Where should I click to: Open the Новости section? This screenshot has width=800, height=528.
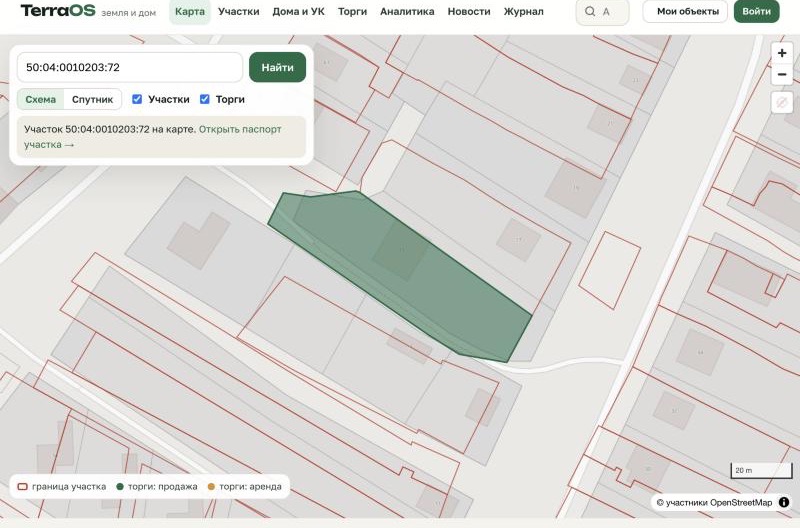pos(469,11)
